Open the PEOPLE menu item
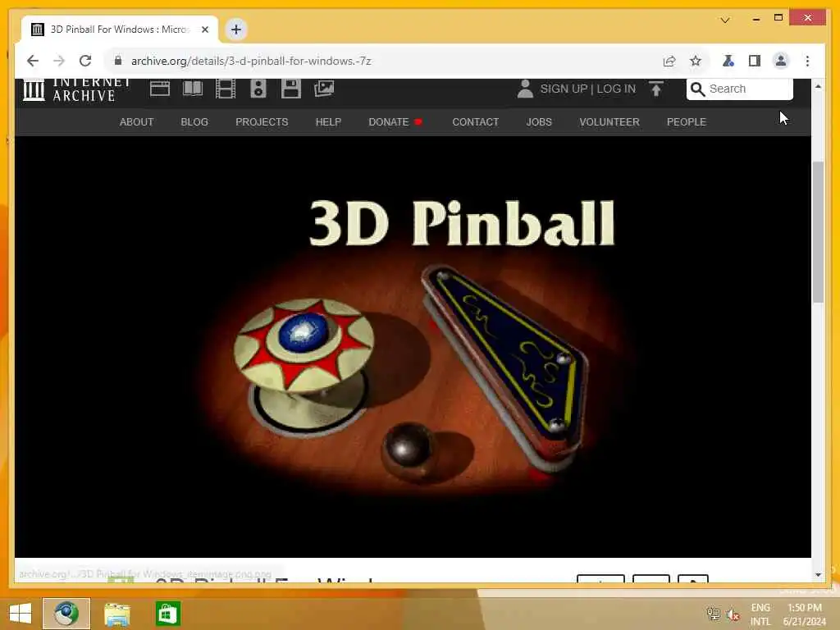The width and height of the screenshot is (840, 630). 687,122
